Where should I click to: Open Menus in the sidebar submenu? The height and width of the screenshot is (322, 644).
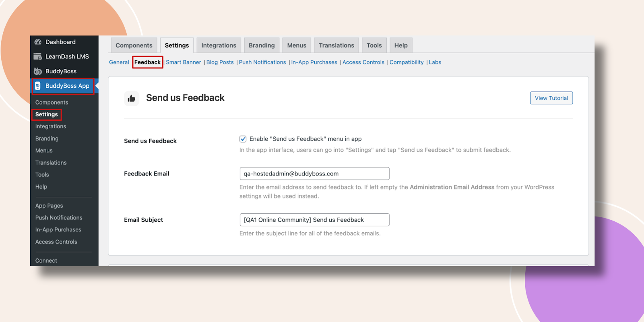click(44, 151)
